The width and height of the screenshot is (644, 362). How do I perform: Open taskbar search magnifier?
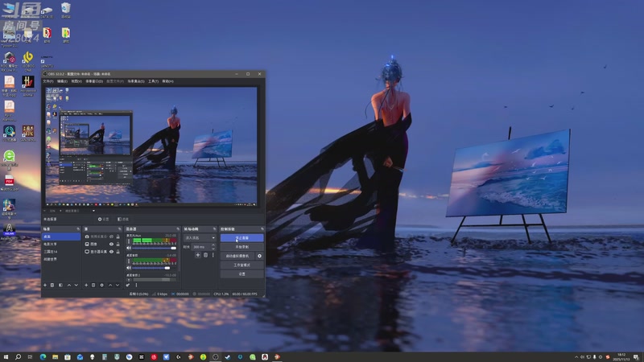(x=18, y=357)
